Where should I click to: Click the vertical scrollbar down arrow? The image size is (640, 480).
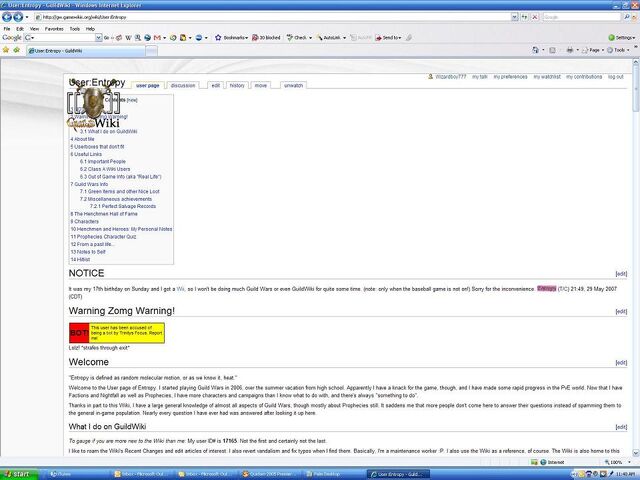636,453
